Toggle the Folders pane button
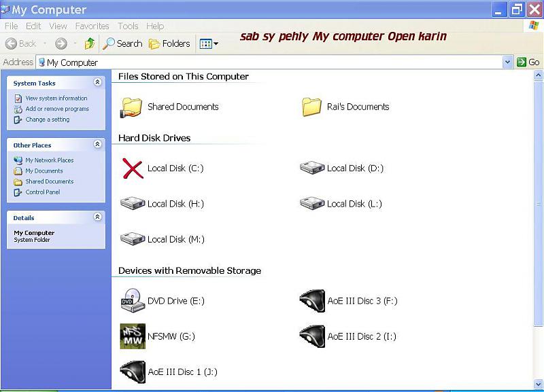Viewport: 544px width, 392px height. point(169,43)
